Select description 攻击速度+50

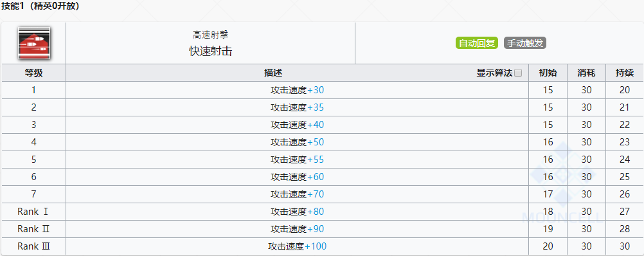(x=298, y=142)
